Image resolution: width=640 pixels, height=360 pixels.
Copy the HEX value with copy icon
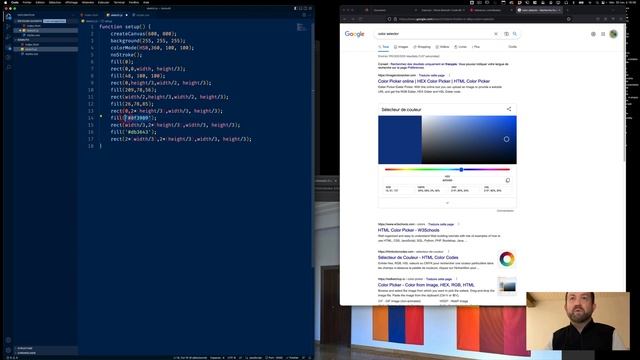(x=508, y=180)
